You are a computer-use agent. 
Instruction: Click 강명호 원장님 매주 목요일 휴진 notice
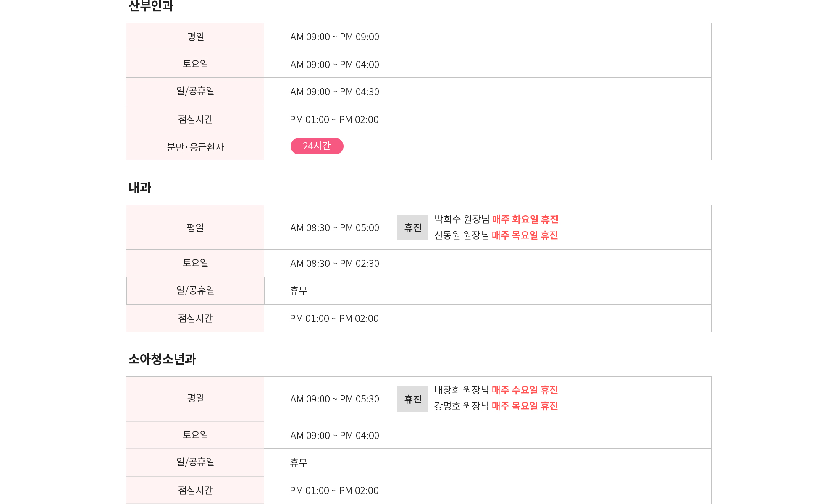click(x=496, y=406)
